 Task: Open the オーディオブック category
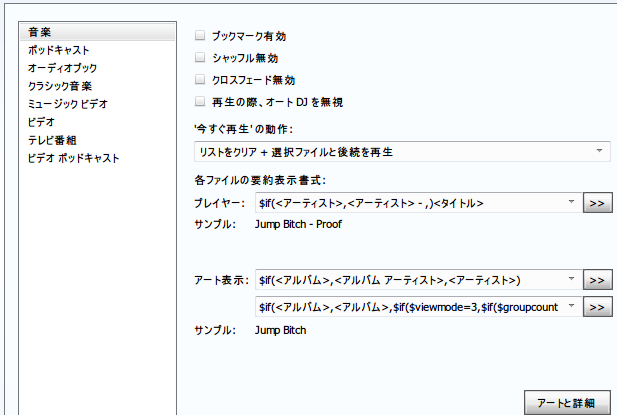point(62,67)
